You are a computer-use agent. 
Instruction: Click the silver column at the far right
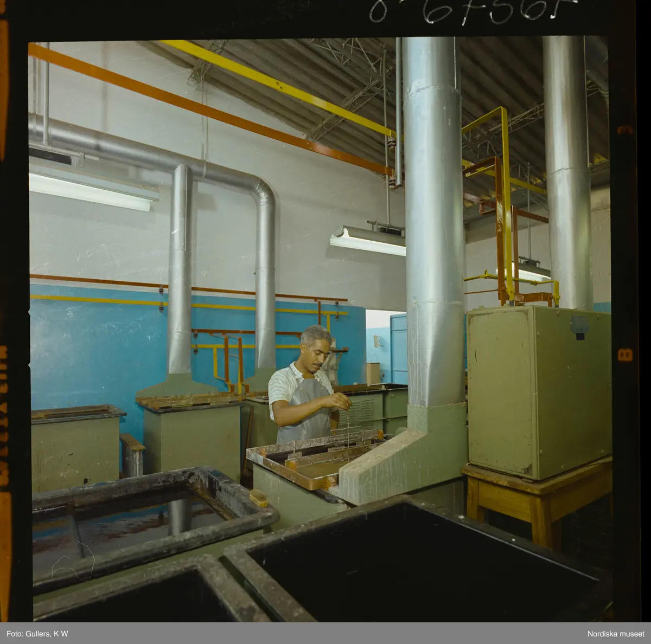pos(567,173)
